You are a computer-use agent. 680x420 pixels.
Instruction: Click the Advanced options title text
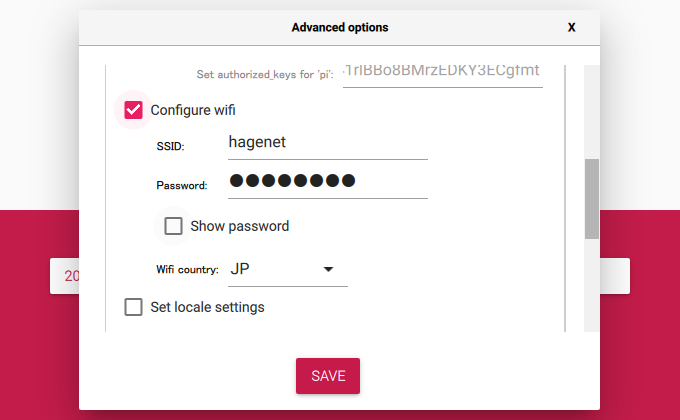click(340, 27)
